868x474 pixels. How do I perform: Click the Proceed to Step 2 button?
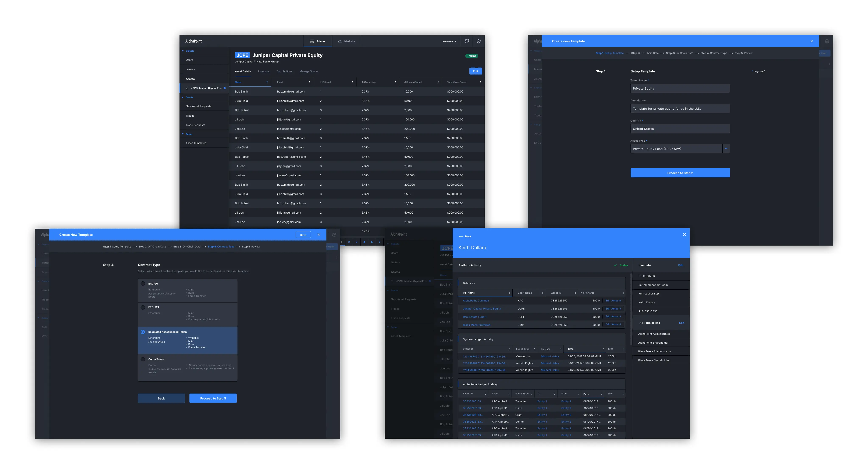[680, 173]
